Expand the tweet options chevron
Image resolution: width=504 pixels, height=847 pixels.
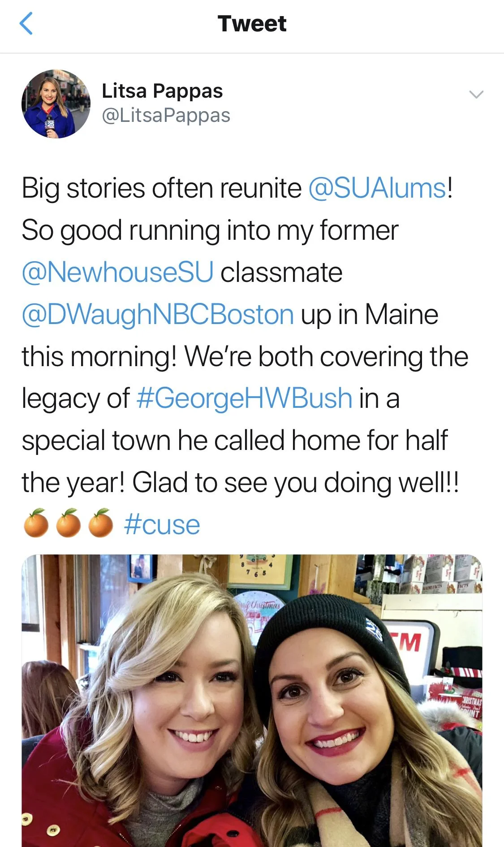pos(476,94)
